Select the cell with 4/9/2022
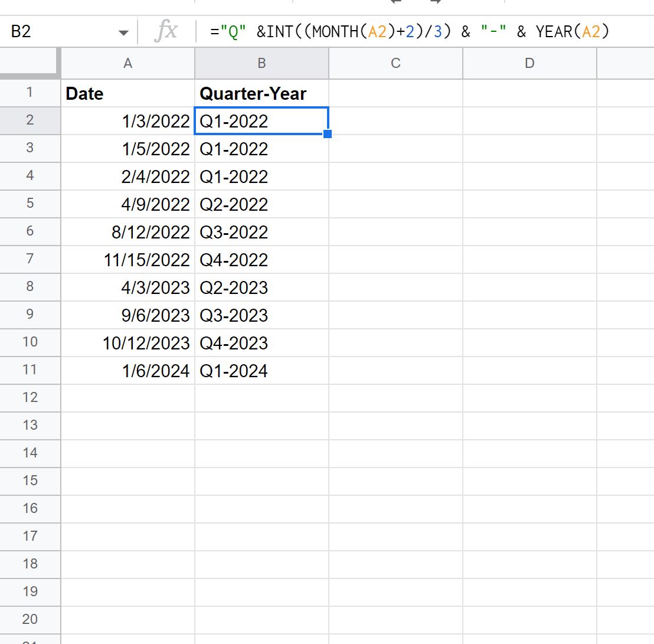Viewport: 654px width, 644px height. click(x=127, y=204)
